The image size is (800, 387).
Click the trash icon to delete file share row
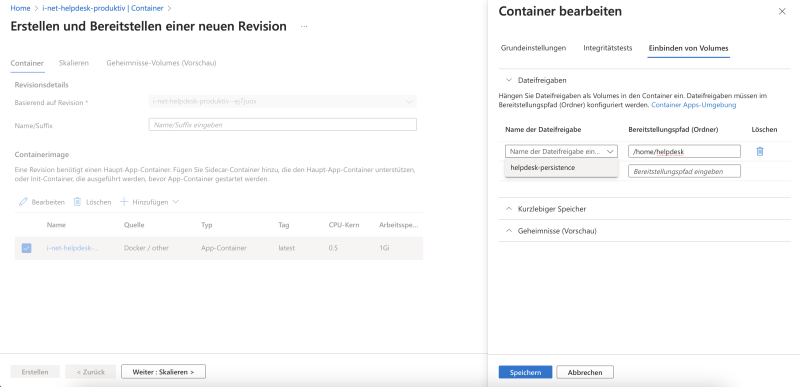(760, 151)
